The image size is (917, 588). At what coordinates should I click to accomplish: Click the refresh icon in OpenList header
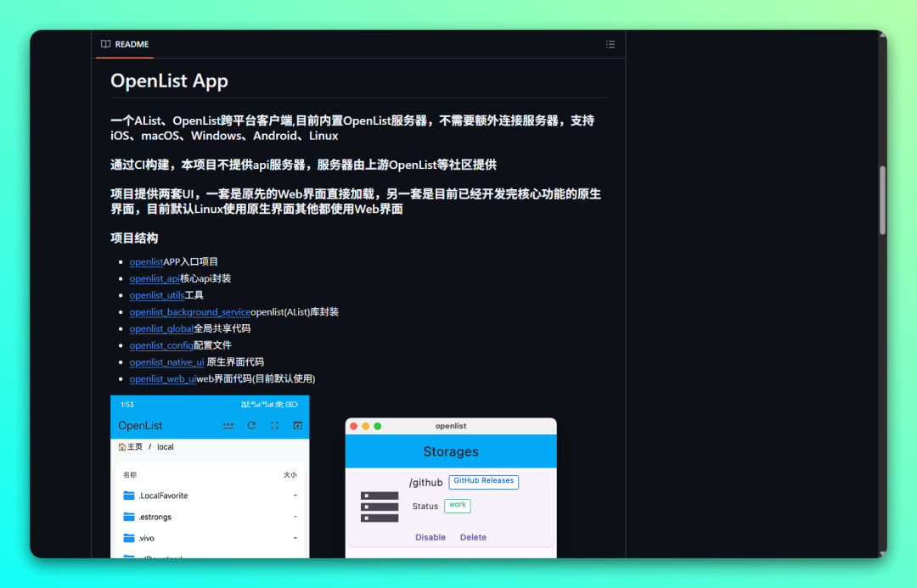251,426
